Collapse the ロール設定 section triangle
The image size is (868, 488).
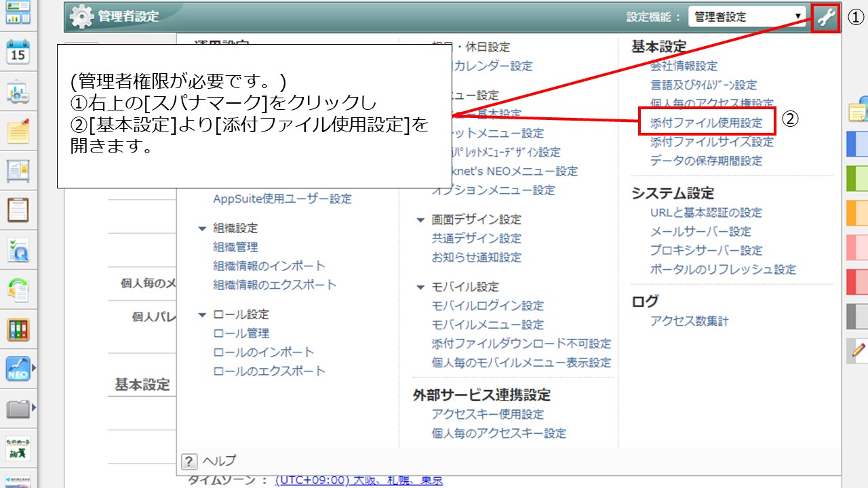[x=202, y=315]
